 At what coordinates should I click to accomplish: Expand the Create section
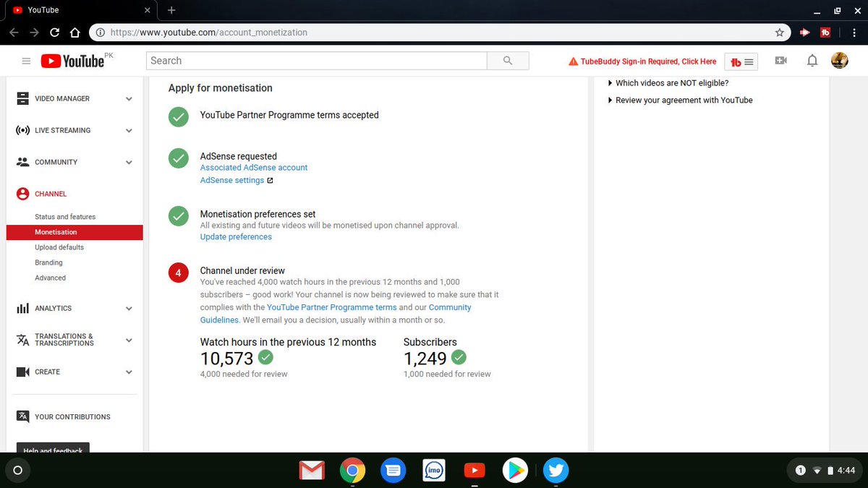coord(129,372)
